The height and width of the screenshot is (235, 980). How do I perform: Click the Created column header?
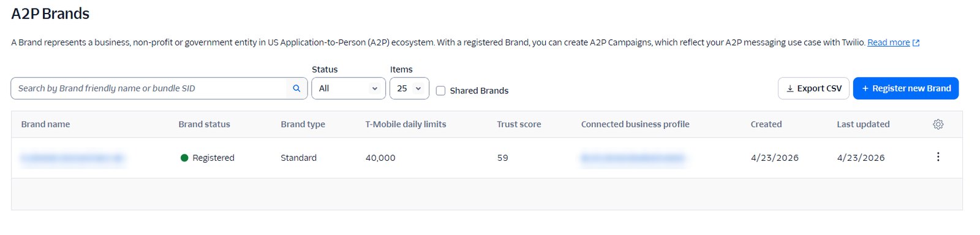pos(766,125)
